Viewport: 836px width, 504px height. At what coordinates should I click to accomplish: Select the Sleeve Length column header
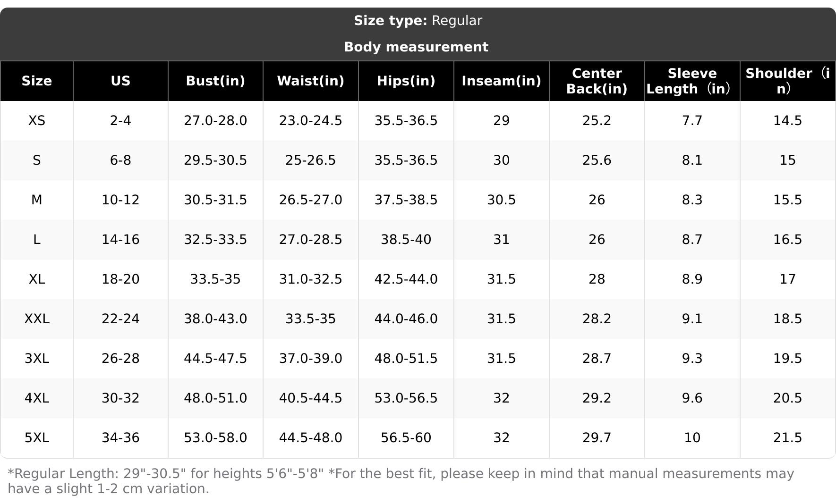pyautogui.click(x=692, y=81)
